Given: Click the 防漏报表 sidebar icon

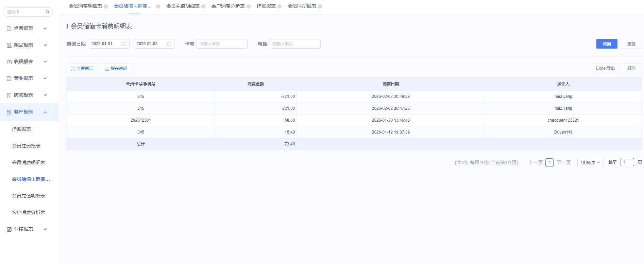Looking at the screenshot, I should [9, 95].
